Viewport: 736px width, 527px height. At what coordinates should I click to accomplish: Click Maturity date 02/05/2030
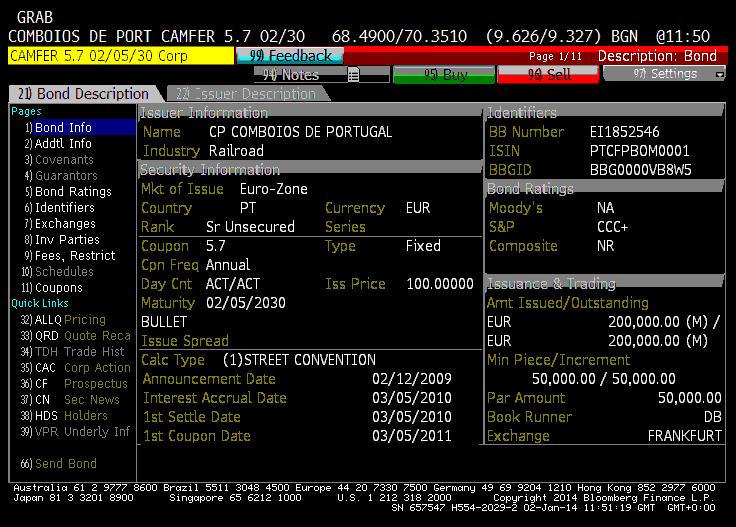245,303
